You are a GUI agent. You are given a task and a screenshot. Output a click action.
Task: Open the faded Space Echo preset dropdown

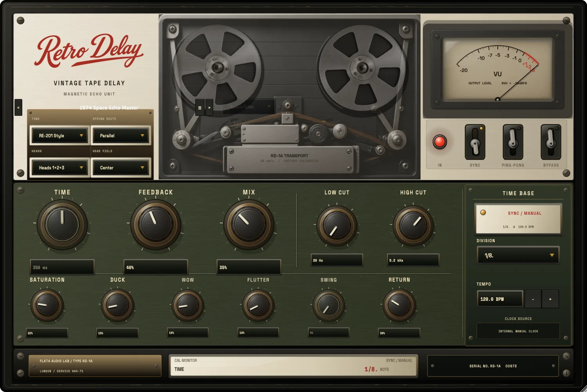pyautogui.click(x=248, y=107)
